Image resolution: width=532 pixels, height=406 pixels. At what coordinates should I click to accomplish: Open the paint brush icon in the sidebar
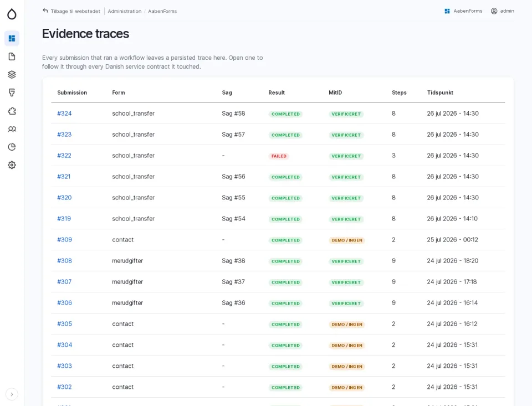pyautogui.click(x=12, y=92)
